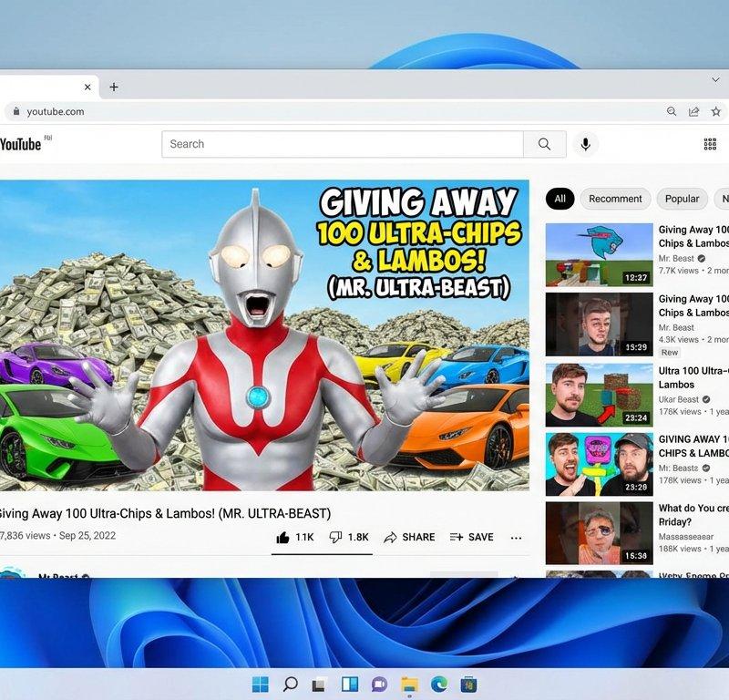Focus the YouTube Search box
Viewport: 729px width, 700px height.
(343, 144)
